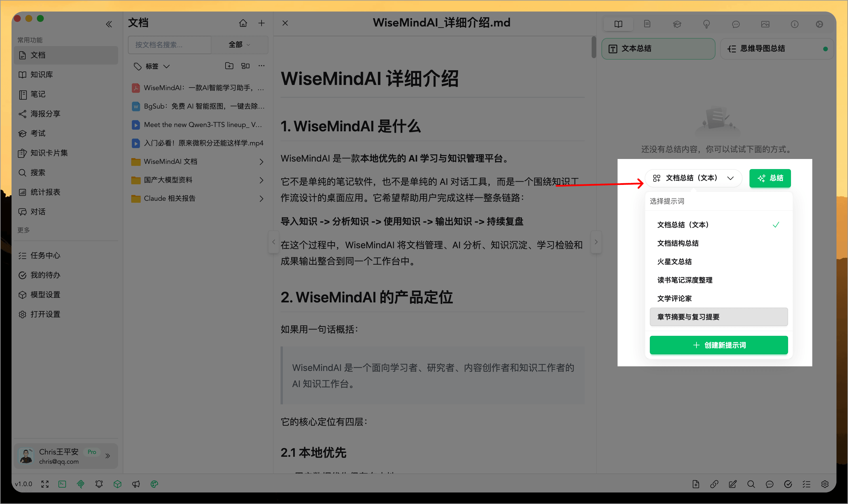Switch to the 思维导图总结 tab

[762, 49]
